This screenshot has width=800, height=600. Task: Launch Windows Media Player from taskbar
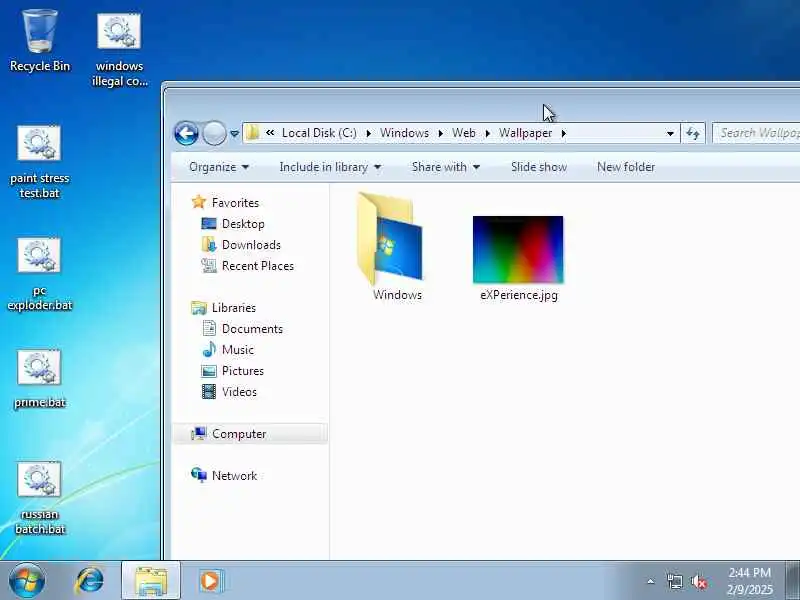pyautogui.click(x=211, y=581)
